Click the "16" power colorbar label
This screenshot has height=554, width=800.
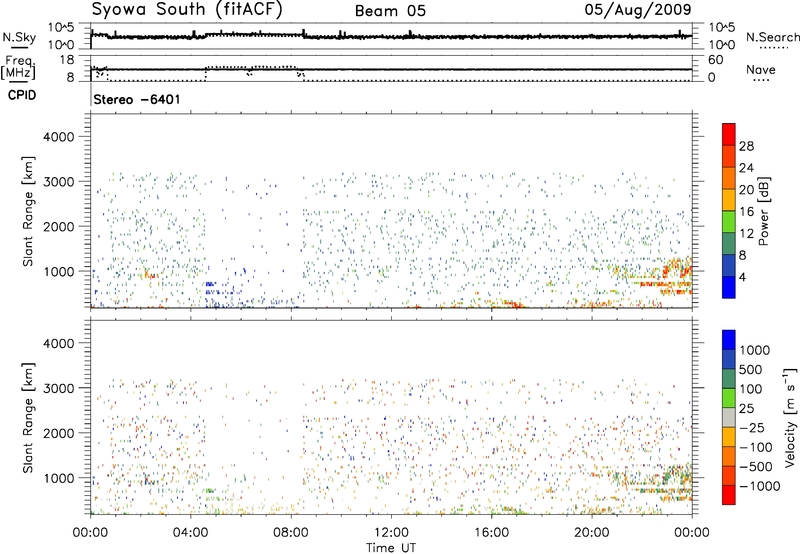(x=746, y=212)
